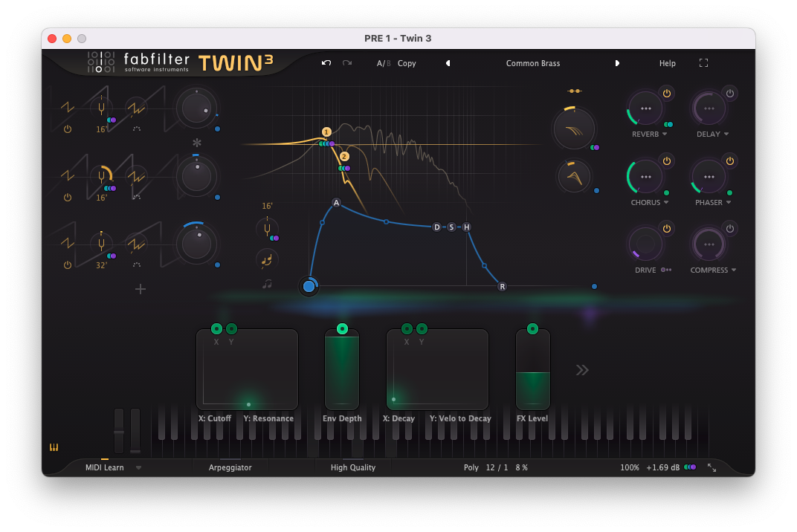Open the Common Brass preset menu
Viewport: 797px width, 532px height.
pos(532,63)
